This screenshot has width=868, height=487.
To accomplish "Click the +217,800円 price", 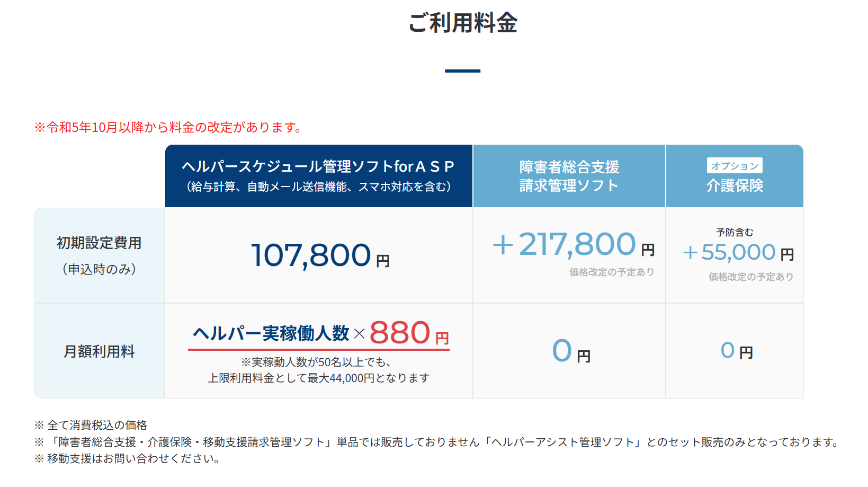I will pos(573,245).
